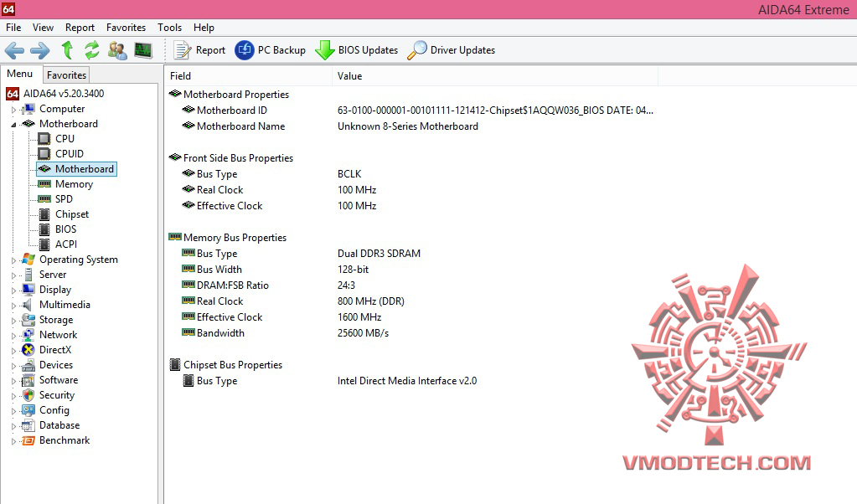Open the users manage icon in toolbar
The width and height of the screenshot is (857, 504).
coord(117,50)
